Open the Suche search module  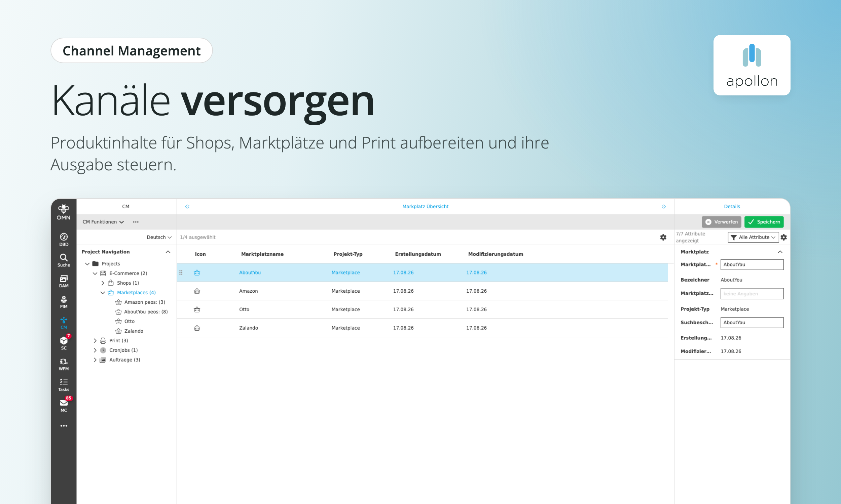click(64, 260)
